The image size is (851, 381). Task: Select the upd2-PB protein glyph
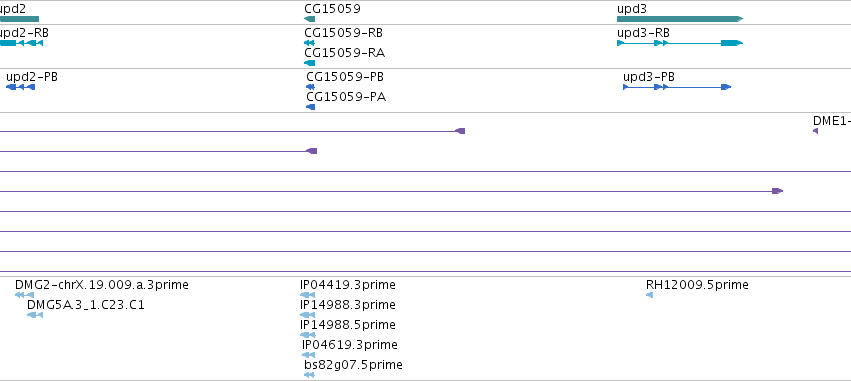pyautogui.click(x=21, y=87)
